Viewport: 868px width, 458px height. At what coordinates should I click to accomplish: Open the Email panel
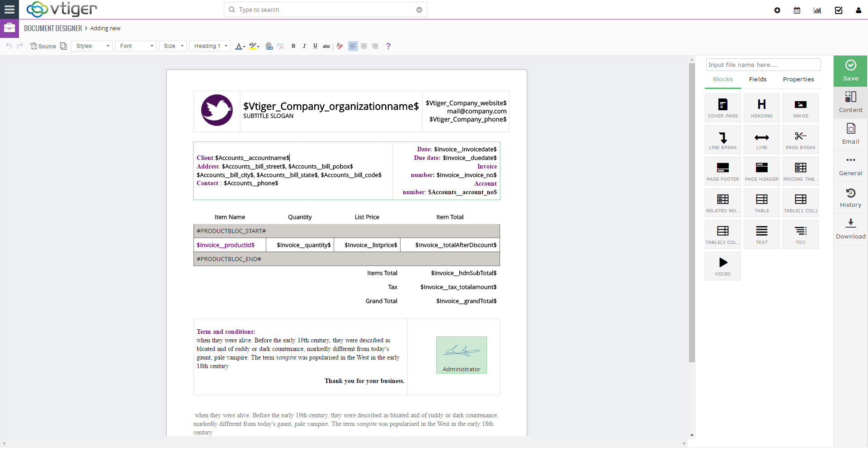pyautogui.click(x=850, y=134)
